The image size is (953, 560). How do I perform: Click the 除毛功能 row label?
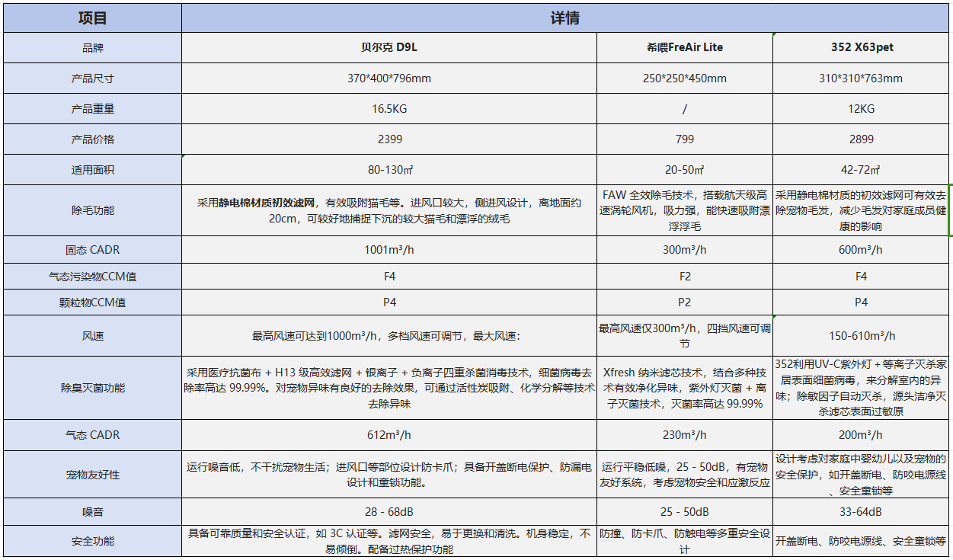92,210
